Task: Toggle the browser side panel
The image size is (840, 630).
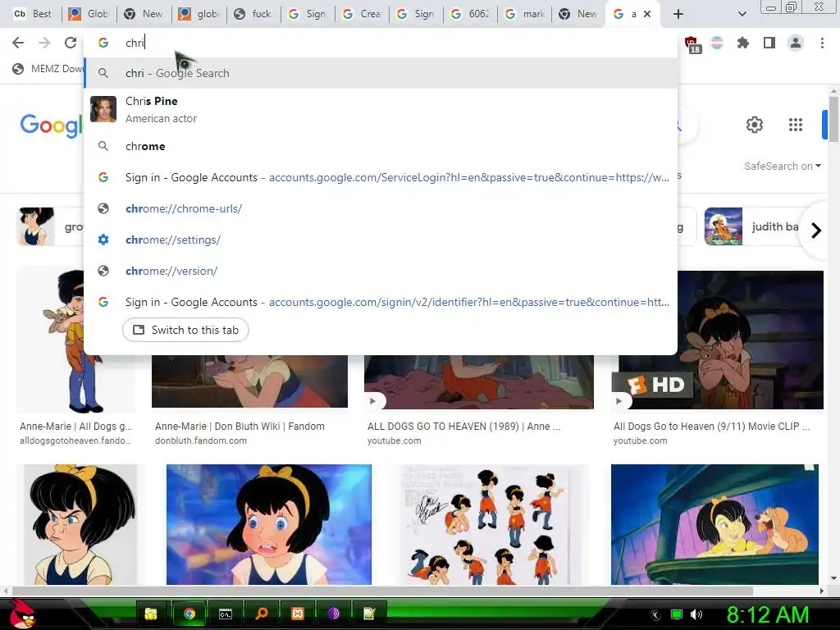Action: tap(769, 43)
